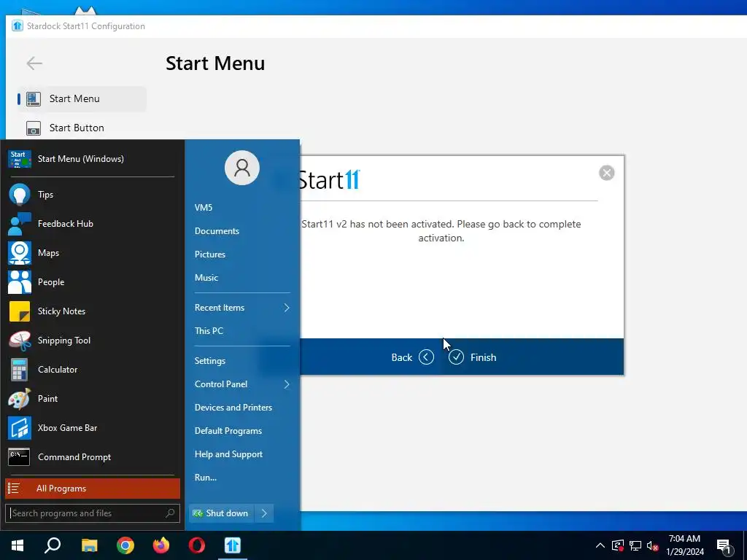Click the muted volume tray icon
This screenshot has height=560, width=747.
(x=653, y=546)
